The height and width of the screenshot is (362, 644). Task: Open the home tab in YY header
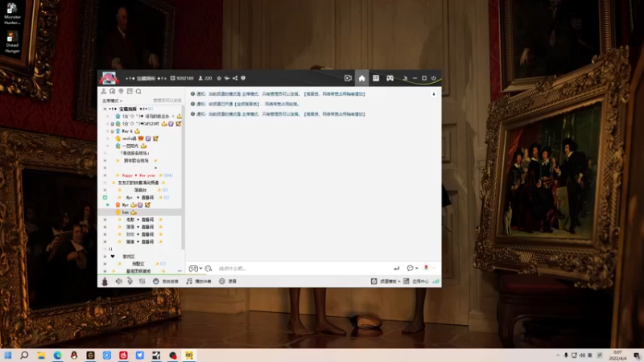361,78
